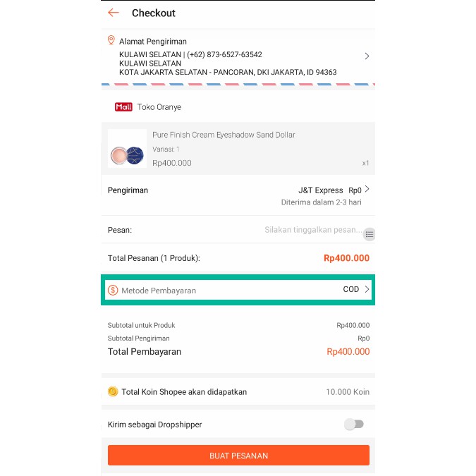The width and height of the screenshot is (476, 476).
Task: Tap the Alamat Pengiriman heading
Action: (153, 42)
